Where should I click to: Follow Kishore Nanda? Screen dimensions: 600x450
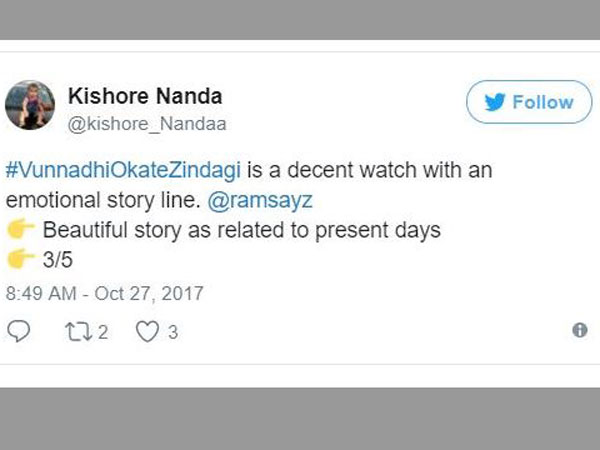529,102
